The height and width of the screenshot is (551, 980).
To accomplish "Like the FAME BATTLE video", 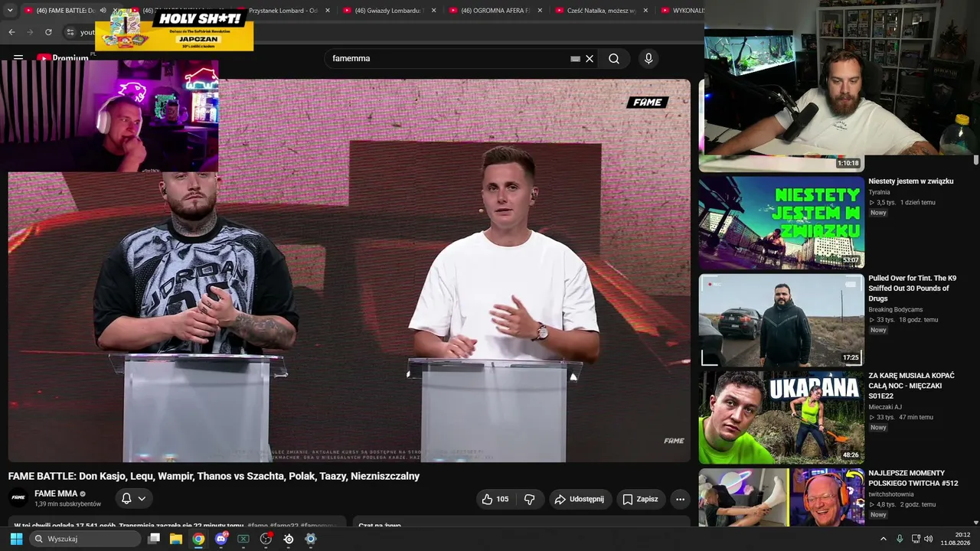I will point(495,499).
